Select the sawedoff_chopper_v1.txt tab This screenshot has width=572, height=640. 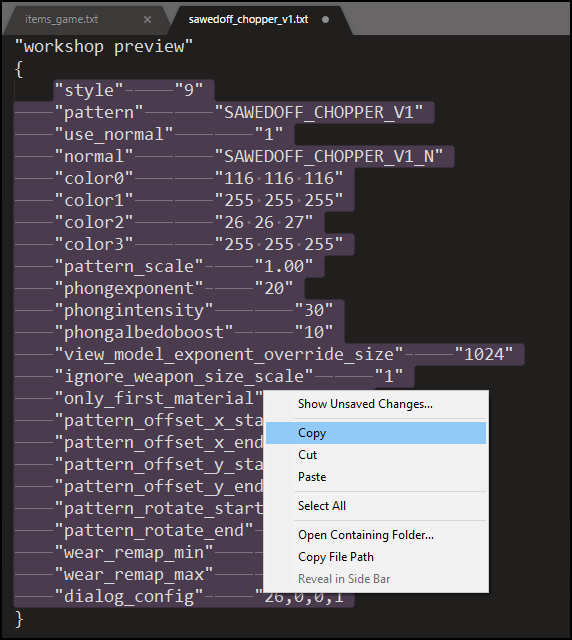coord(248,19)
